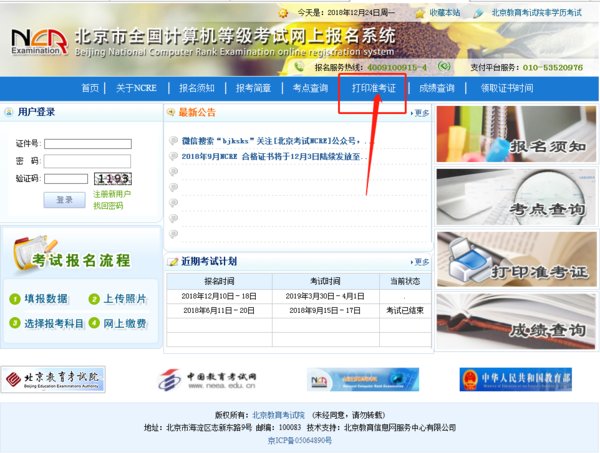Click the 北京教育考试院 footer copyright link
The width and height of the screenshot is (600, 453).
click(x=279, y=415)
